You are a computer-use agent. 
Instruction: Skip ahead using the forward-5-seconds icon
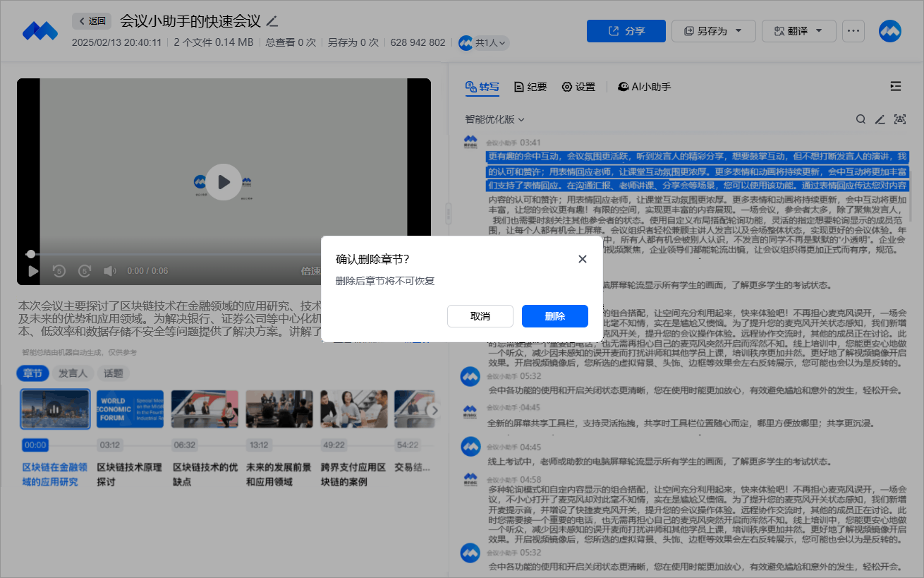coord(85,271)
